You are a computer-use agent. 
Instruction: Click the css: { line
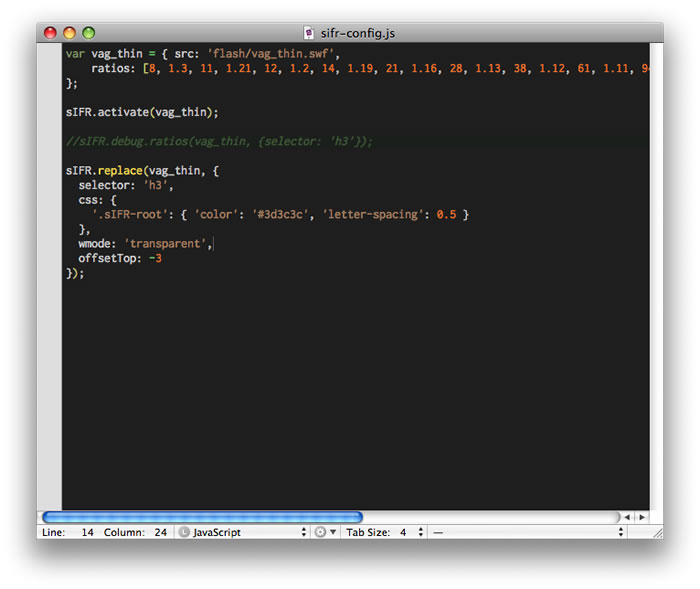tap(97, 200)
